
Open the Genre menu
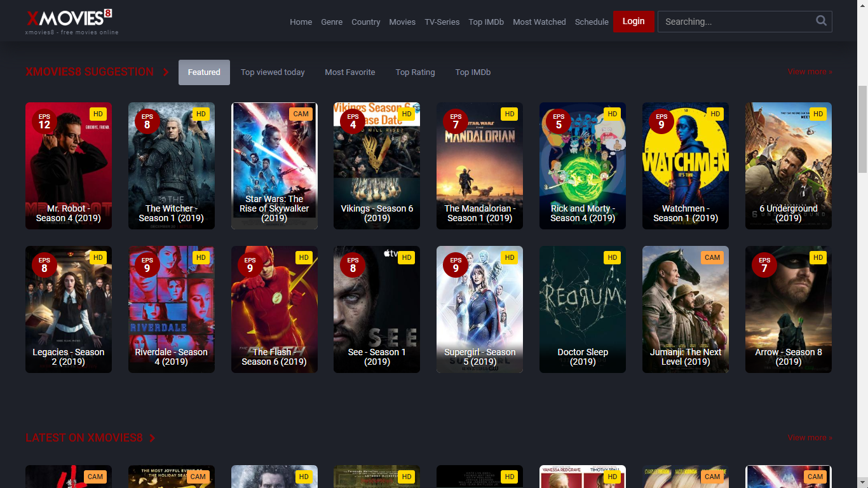pos(332,22)
